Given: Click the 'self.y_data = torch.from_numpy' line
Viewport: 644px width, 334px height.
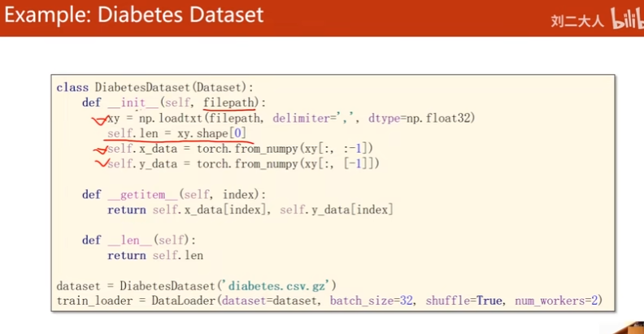Looking at the screenshot, I should click(243, 163).
